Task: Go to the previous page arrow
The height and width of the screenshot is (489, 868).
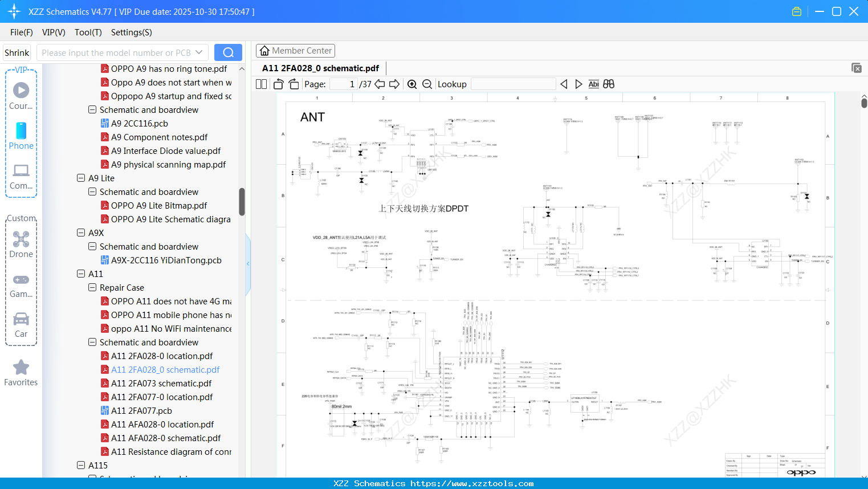Action: pos(380,84)
